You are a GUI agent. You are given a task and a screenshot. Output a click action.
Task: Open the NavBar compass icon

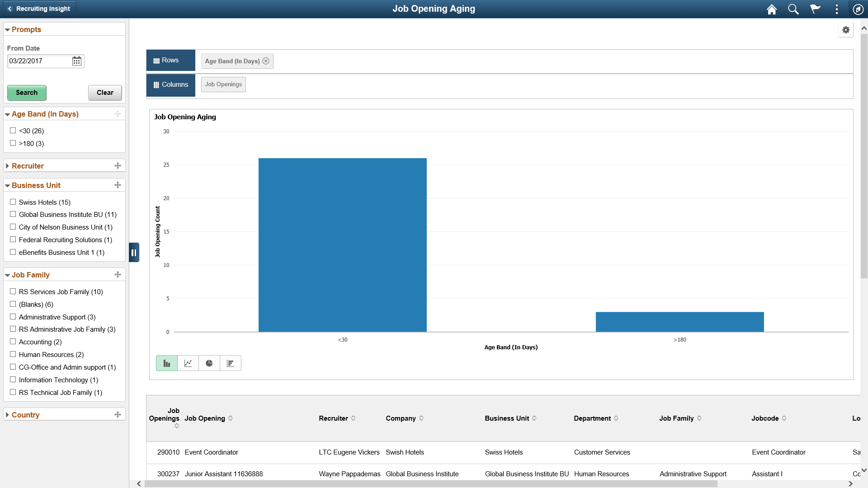point(858,9)
